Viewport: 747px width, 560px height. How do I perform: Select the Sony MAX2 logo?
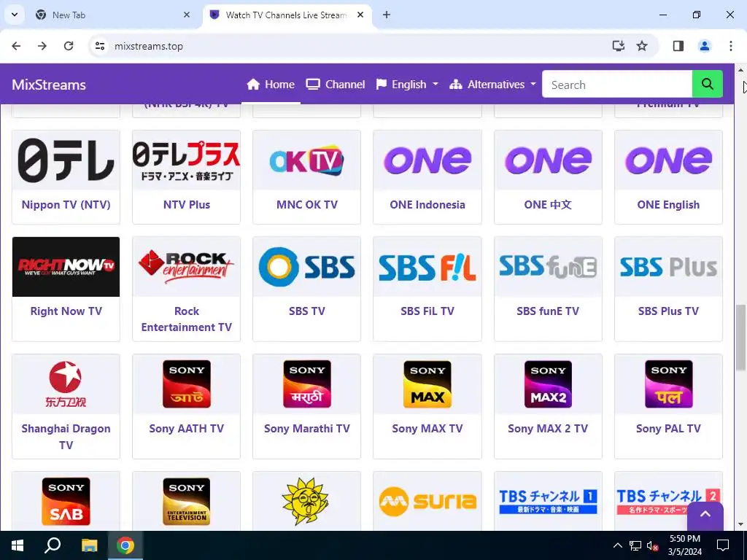548,384
